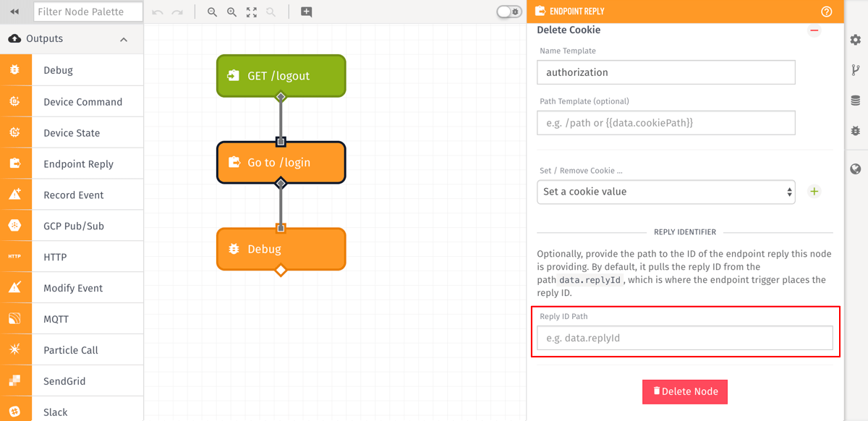Viewport: 868px width, 421px height.
Task: Zoom out the workflow canvas
Action: (x=212, y=12)
